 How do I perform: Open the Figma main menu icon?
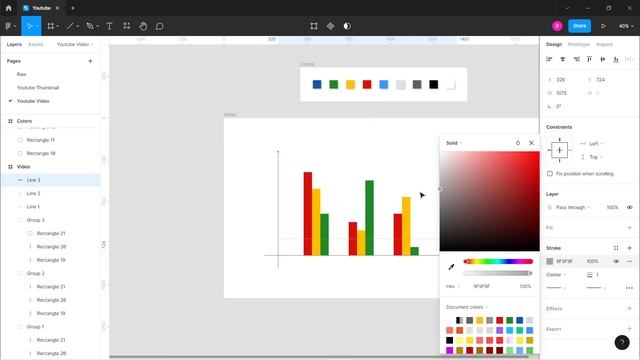(x=9, y=26)
